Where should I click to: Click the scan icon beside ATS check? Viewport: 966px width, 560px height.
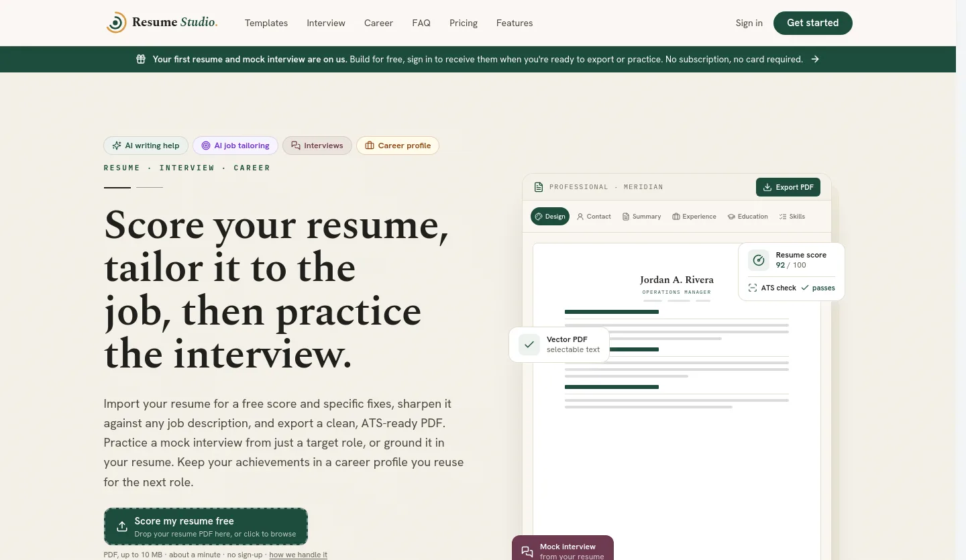[753, 288]
